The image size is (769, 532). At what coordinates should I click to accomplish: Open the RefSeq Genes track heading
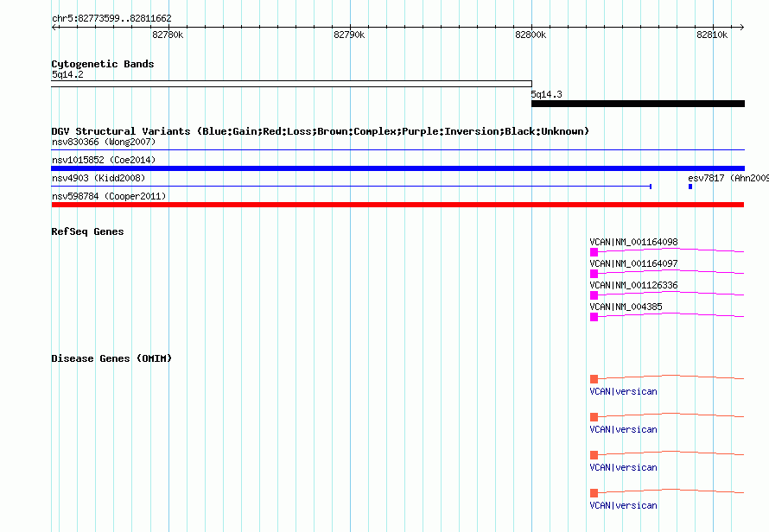(87, 231)
